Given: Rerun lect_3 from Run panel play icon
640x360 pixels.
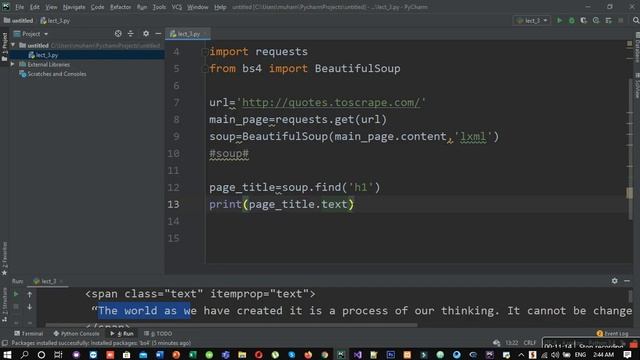Looking at the screenshot, I should pos(16,294).
